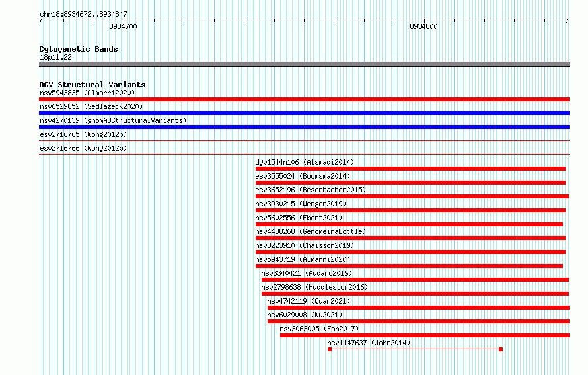Viewport: 588px width, 375px height.
Task: Click the Cytogenetic Bands track title
Action: click(79, 49)
